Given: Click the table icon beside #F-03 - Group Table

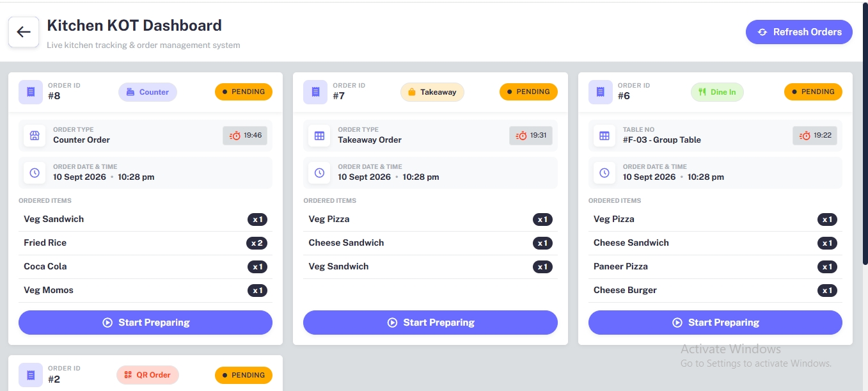Looking at the screenshot, I should click(x=604, y=136).
